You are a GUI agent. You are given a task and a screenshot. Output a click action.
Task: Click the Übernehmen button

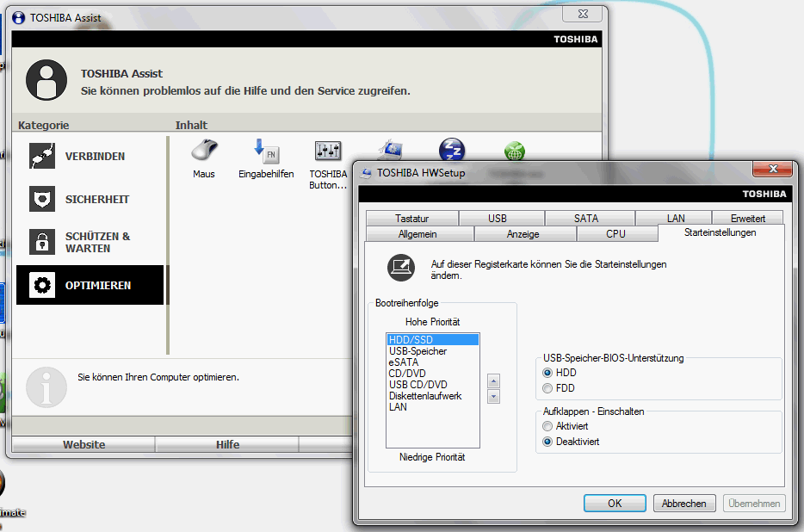click(x=754, y=504)
